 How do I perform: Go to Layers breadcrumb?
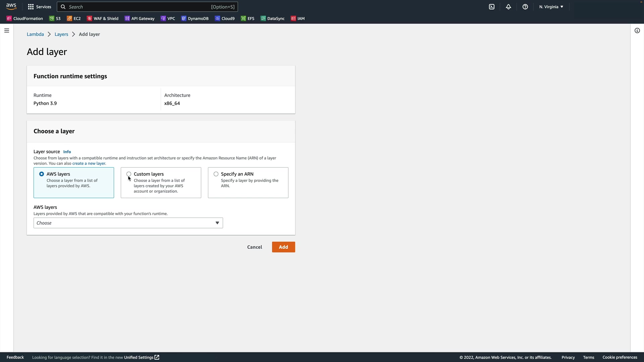(61, 34)
